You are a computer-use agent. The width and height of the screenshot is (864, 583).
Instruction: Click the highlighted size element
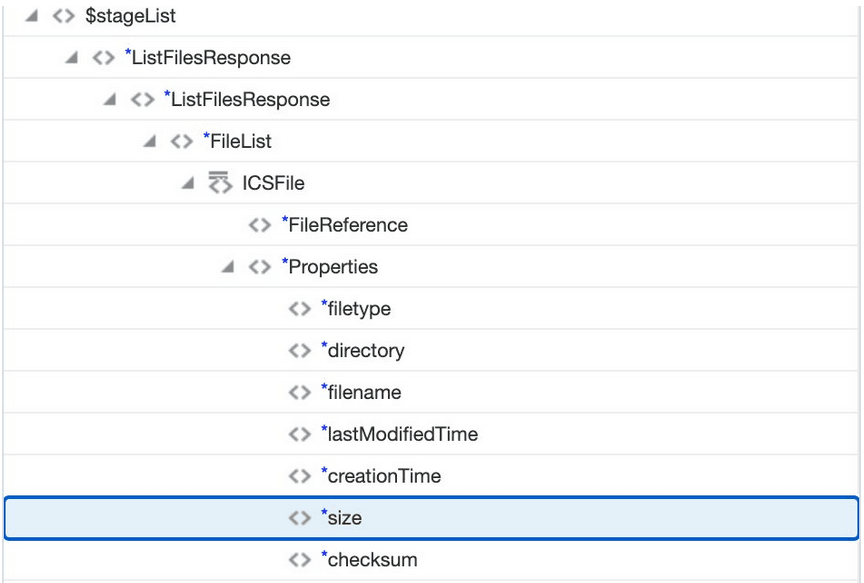point(342,517)
